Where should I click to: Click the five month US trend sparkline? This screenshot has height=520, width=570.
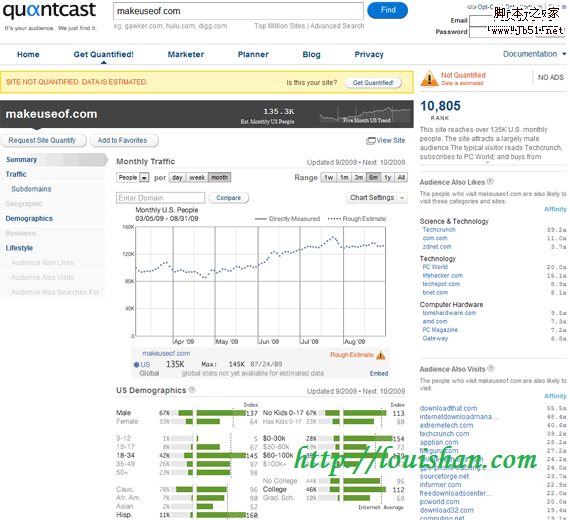pos(365,114)
